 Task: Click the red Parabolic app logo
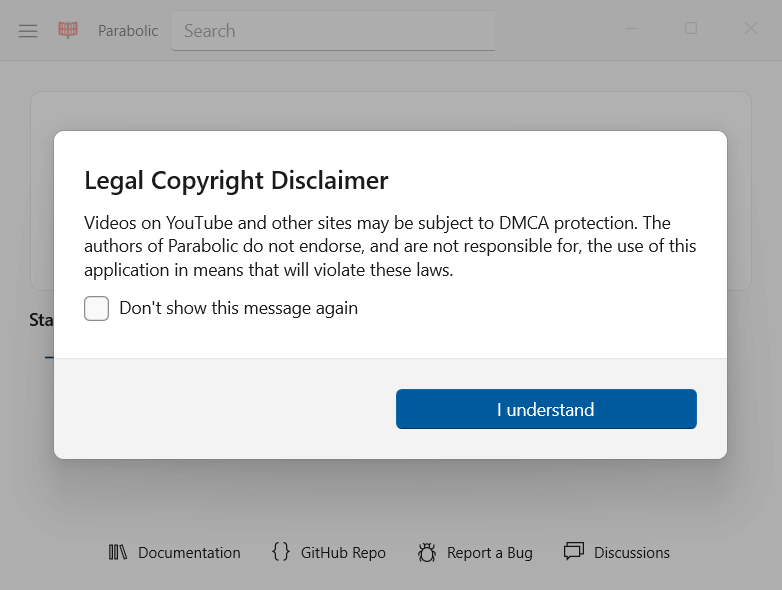pos(68,31)
